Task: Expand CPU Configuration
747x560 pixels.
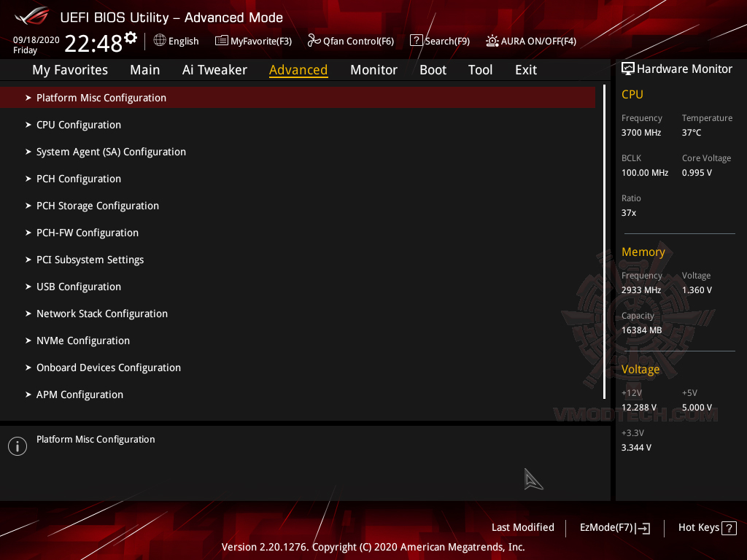Action: tap(79, 125)
